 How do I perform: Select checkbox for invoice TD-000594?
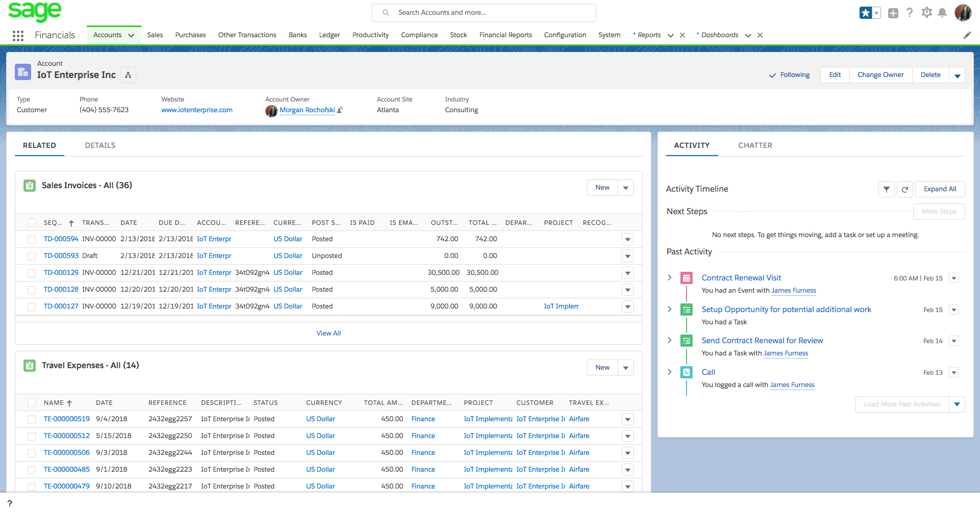click(x=32, y=239)
